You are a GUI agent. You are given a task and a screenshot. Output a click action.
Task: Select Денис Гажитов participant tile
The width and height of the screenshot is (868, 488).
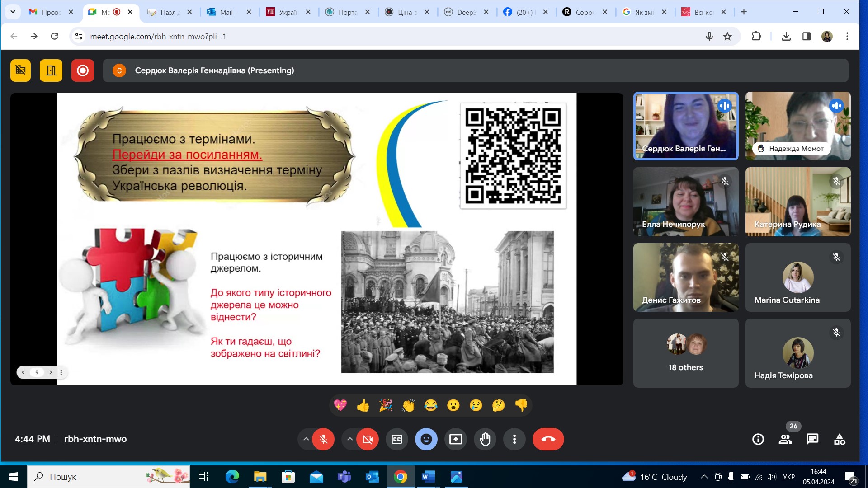pyautogui.click(x=686, y=277)
